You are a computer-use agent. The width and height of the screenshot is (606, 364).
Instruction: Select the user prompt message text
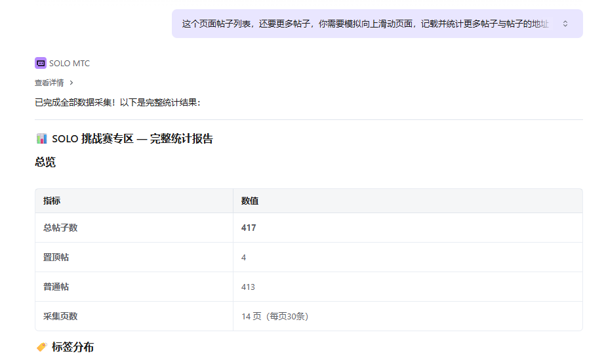(x=365, y=24)
